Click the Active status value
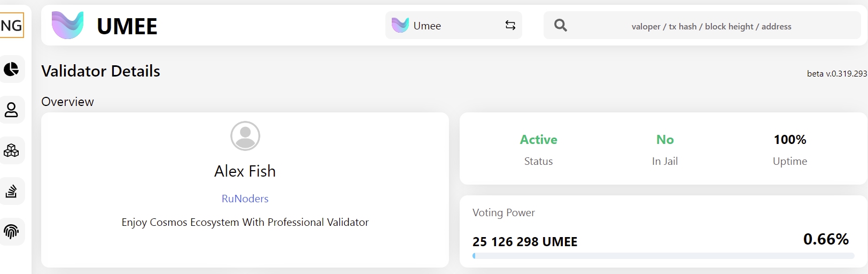Viewport: 868px width, 274px height. coord(539,140)
